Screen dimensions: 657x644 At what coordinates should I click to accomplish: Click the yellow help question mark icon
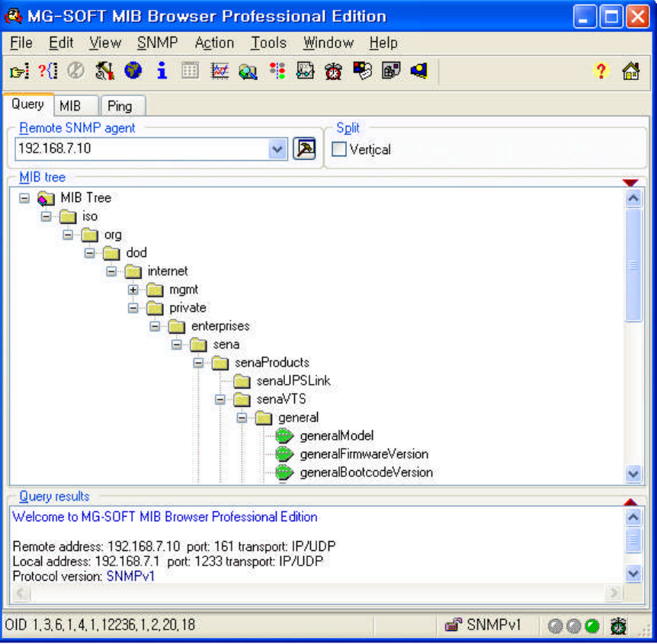(601, 71)
